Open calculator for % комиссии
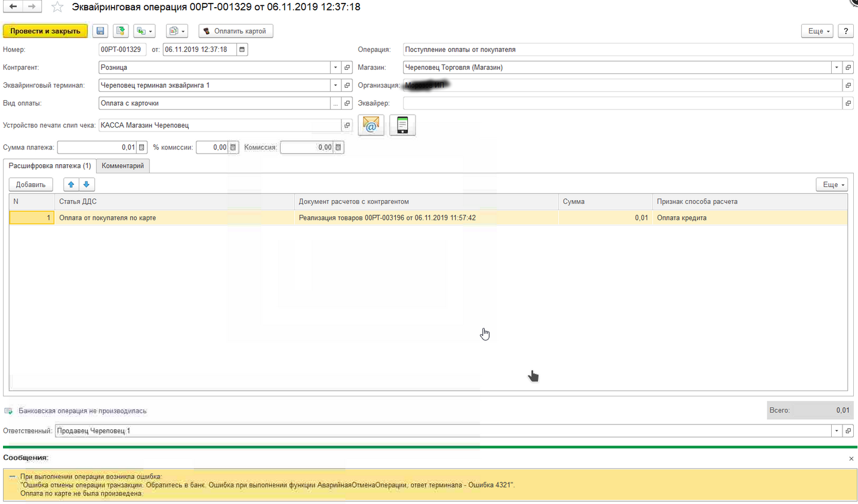The image size is (858, 504). (233, 147)
